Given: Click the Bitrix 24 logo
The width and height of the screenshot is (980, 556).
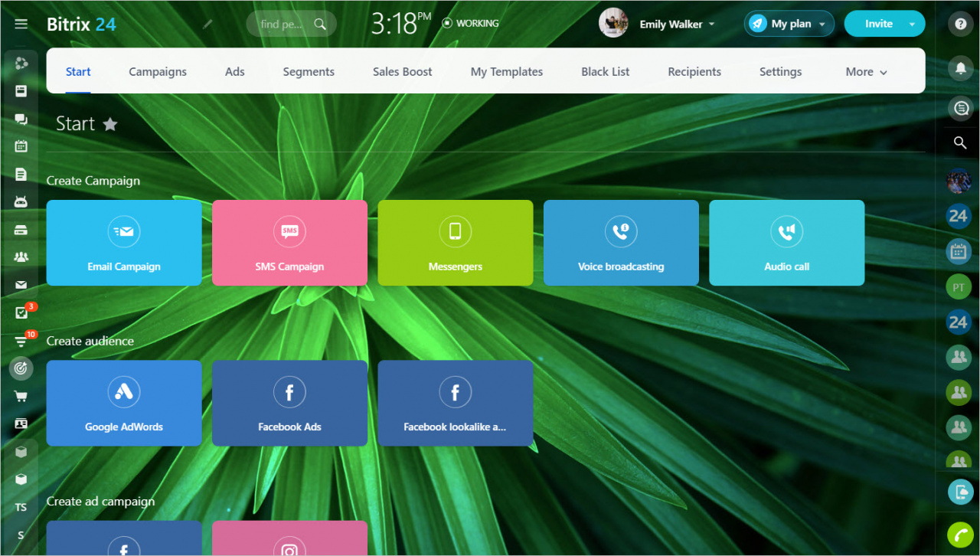Looking at the screenshot, I should pos(81,24).
